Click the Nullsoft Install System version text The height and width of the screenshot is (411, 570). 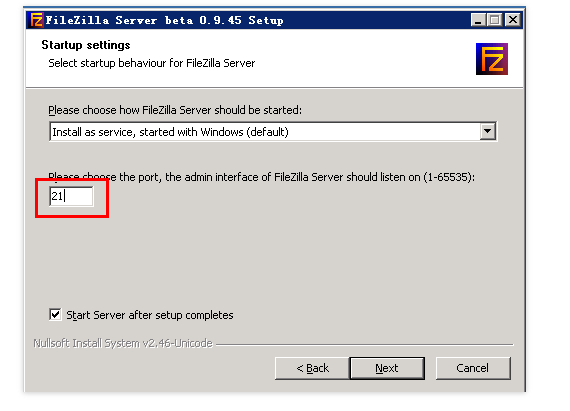click(x=123, y=343)
